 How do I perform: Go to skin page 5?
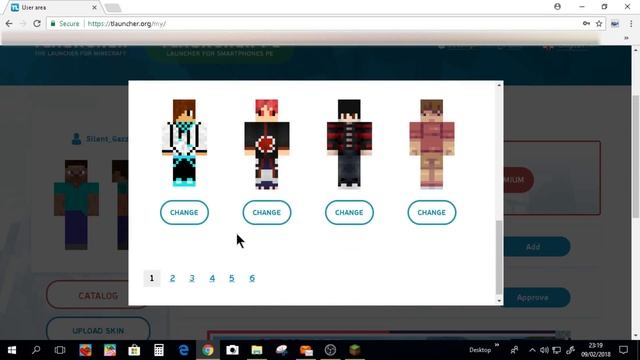pyautogui.click(x=231, y=278)
